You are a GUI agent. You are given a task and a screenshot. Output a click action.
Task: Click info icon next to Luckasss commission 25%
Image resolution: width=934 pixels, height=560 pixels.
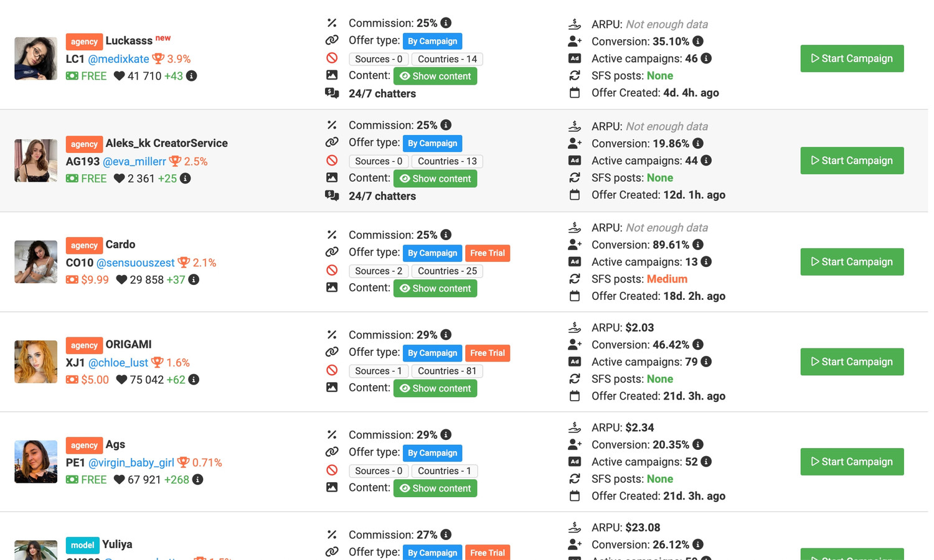[446, 23]
